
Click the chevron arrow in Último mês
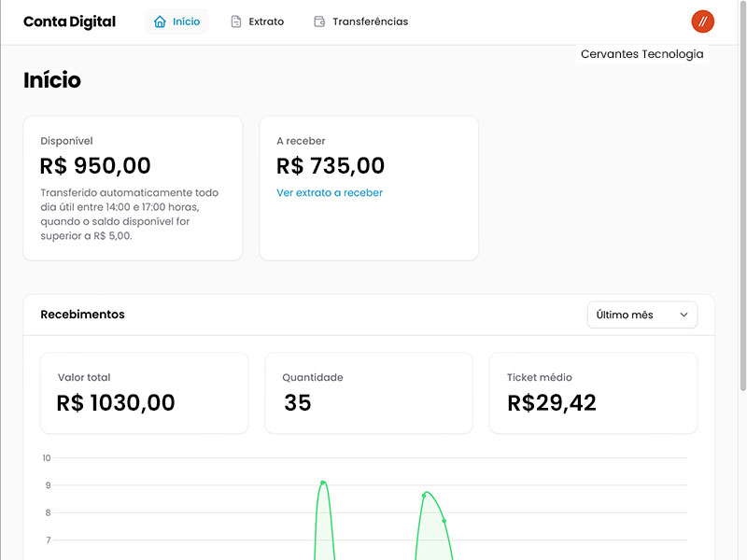click(684, 315)
